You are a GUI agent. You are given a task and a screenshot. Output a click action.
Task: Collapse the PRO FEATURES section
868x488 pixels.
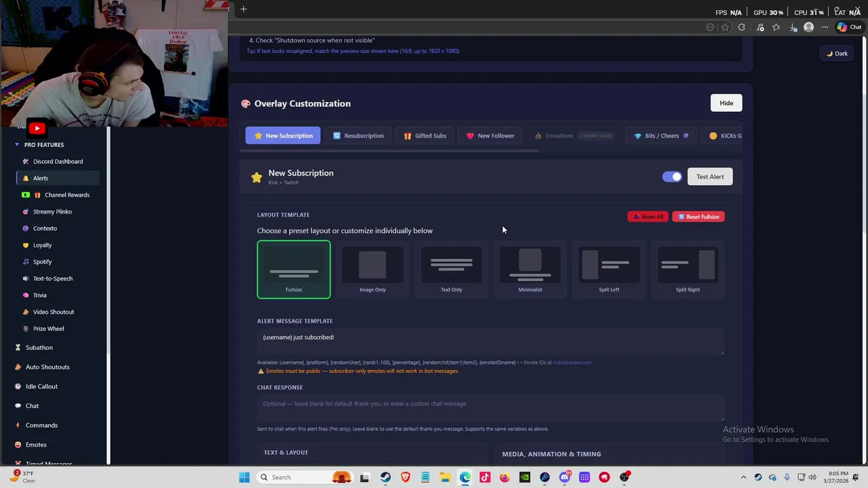click(39, 145)
